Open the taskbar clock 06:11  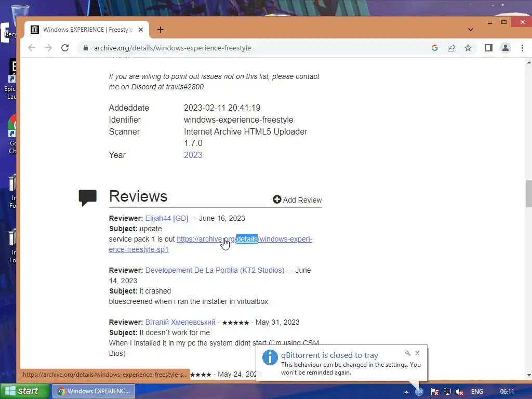(507, 392)
